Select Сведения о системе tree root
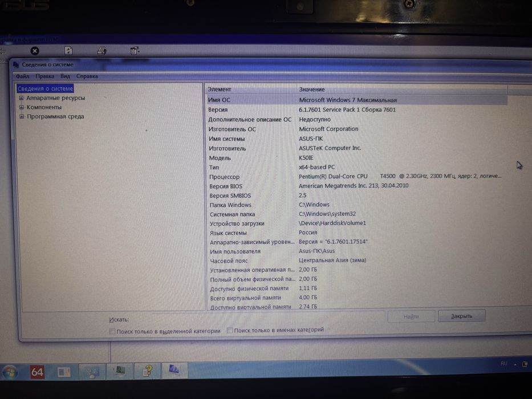Viewport: 532px width, 399px height. click(x=45, y=88)
